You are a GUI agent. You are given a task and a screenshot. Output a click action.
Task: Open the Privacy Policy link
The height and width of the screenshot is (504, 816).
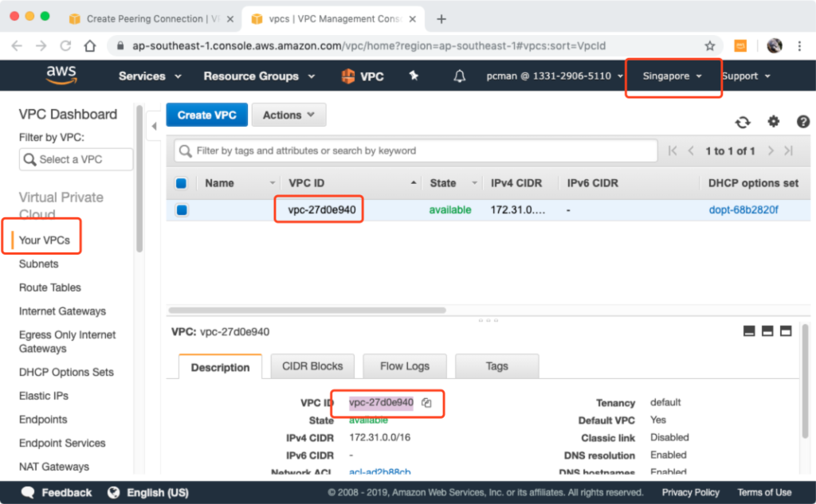pyautogui.click(x=691, y=493)
